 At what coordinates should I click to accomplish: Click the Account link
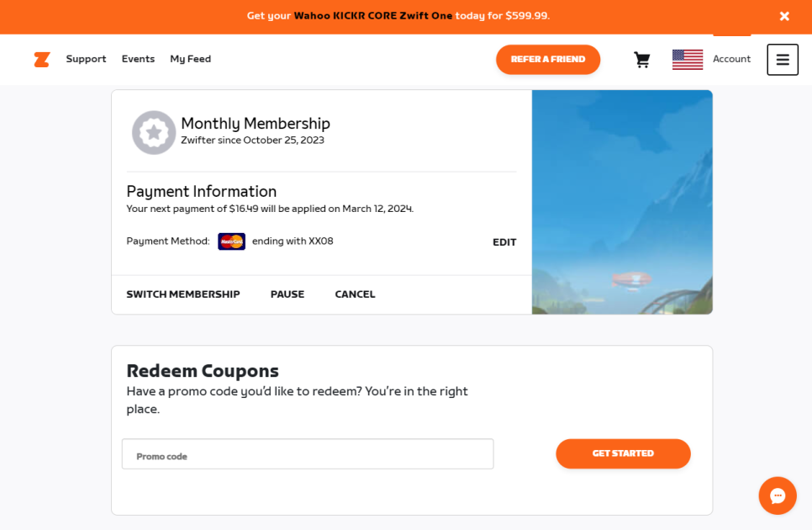pos(731,59)
